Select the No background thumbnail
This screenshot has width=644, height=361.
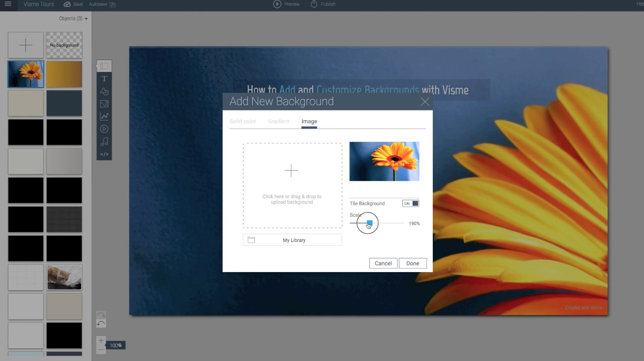(64, 45)
